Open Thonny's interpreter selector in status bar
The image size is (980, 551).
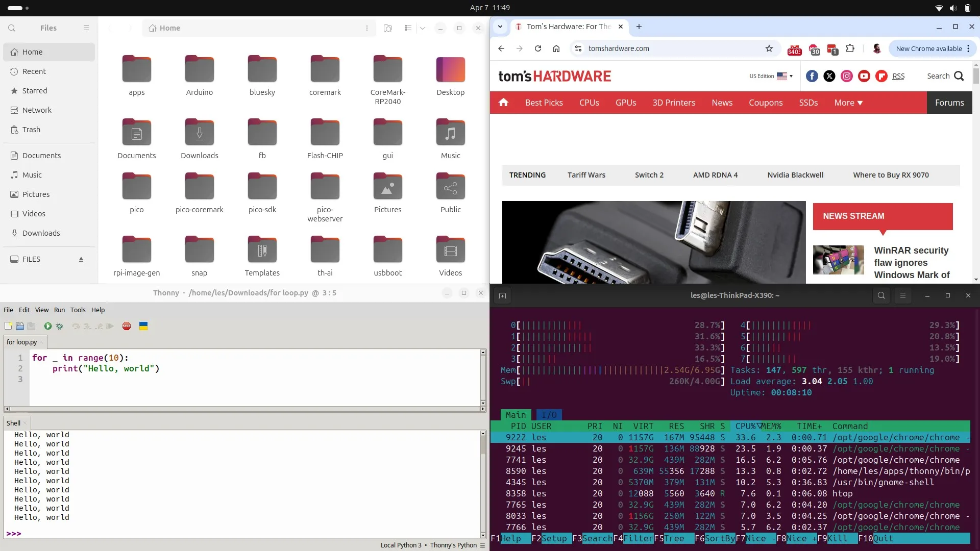click(x=433, y=545)
